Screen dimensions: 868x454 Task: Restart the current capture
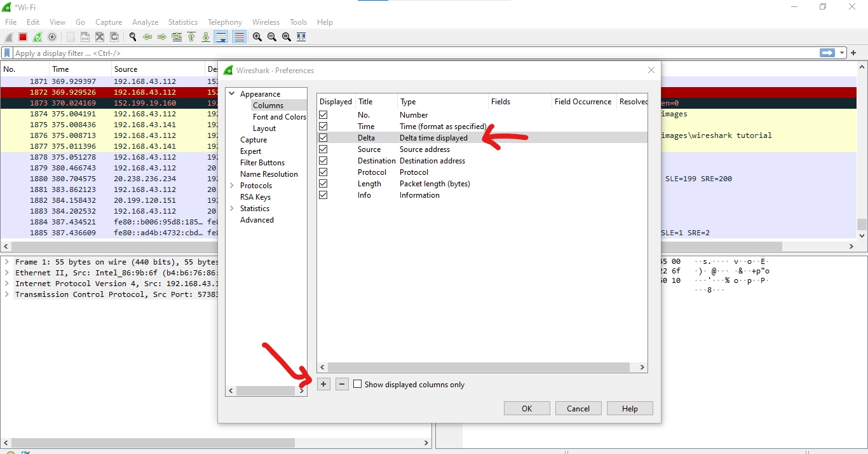click(37, 37)
